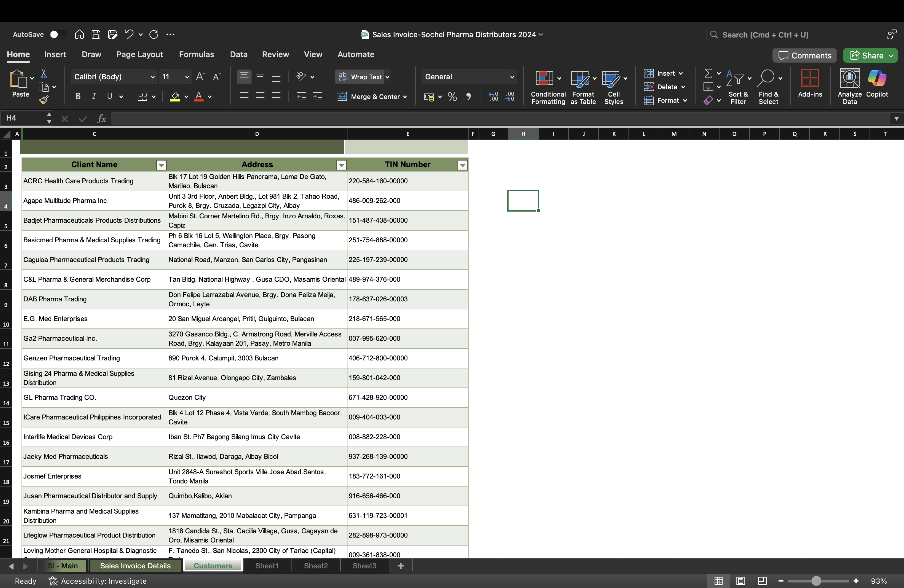This screenshot has width=904, height=588.
Task: Click Increase Decimal icon
Action: pyautogui.click(x=493, y=97)
